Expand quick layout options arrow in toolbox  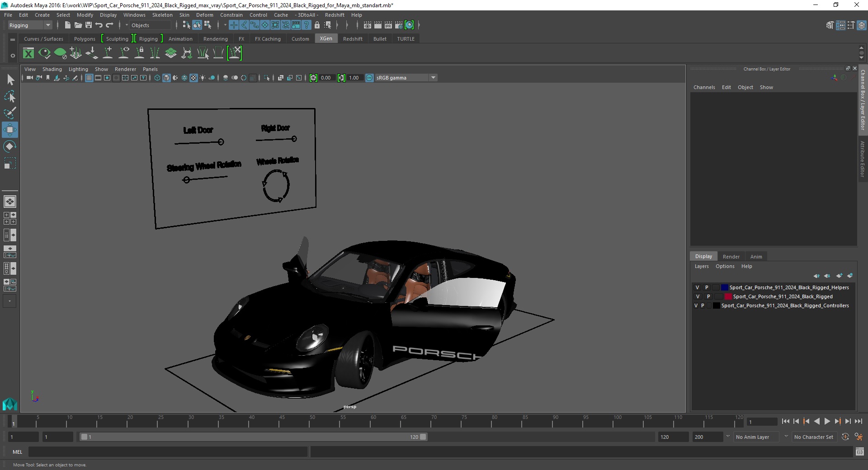tap(9, 301)
